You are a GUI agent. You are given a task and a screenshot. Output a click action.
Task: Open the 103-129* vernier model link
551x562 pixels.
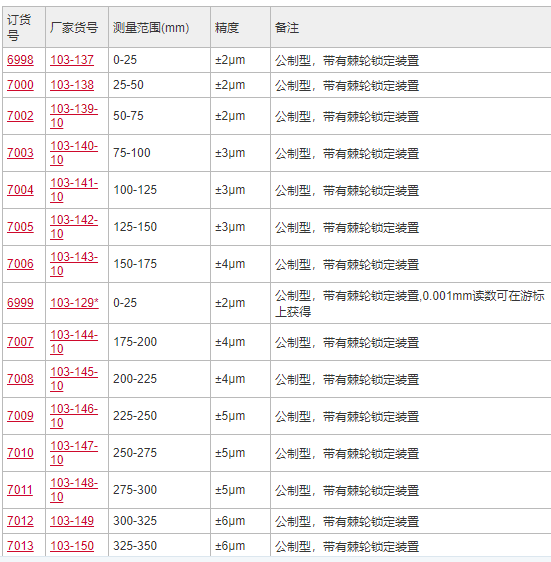[74, 303]
